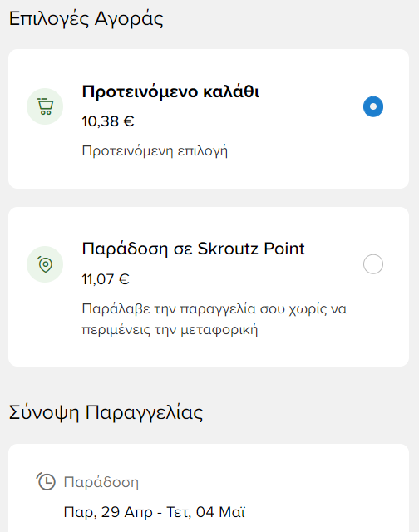The image size is (419, 532).
Task: Click the Επιλογές Αγοράς heading
Action: pyautogui.click(x=86, y=19)
